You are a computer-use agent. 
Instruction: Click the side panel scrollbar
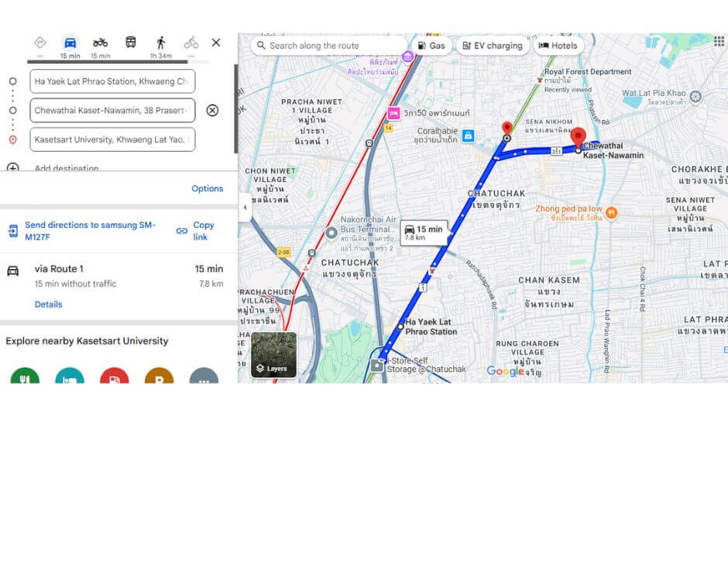pos(235,108)
